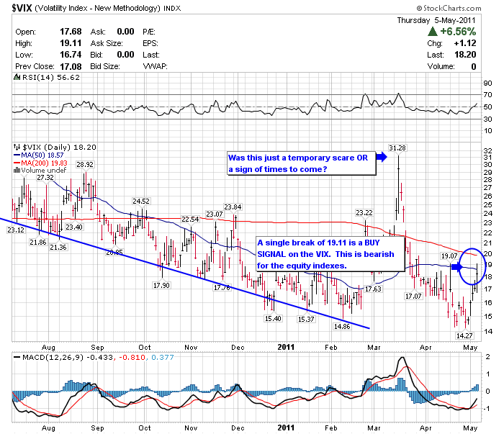504x434 pixels.
Task: Click the 'BUY SIGNAL on the VIX' annotation box
Action: 330,254
